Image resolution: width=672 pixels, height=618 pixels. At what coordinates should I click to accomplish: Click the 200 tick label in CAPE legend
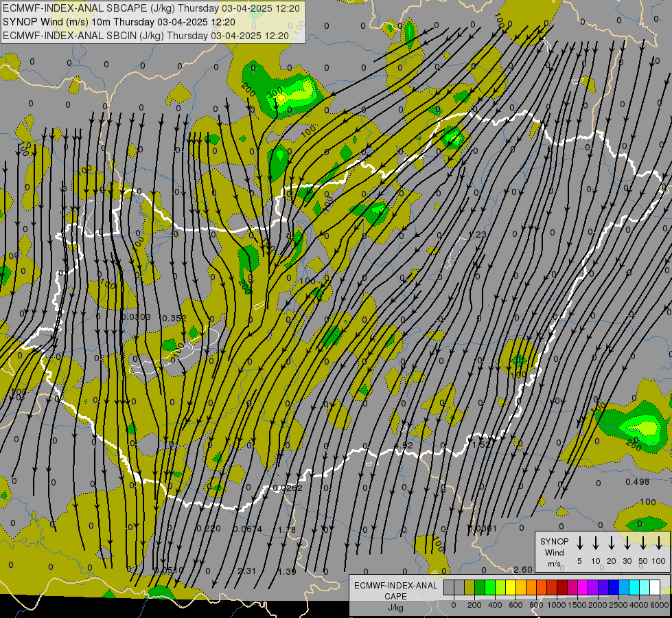(474, 605)
